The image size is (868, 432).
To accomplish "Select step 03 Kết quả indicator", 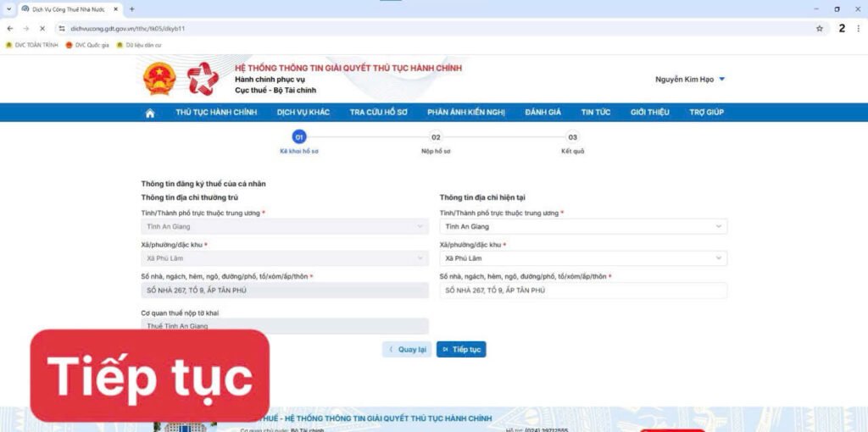I will [572, 136].
